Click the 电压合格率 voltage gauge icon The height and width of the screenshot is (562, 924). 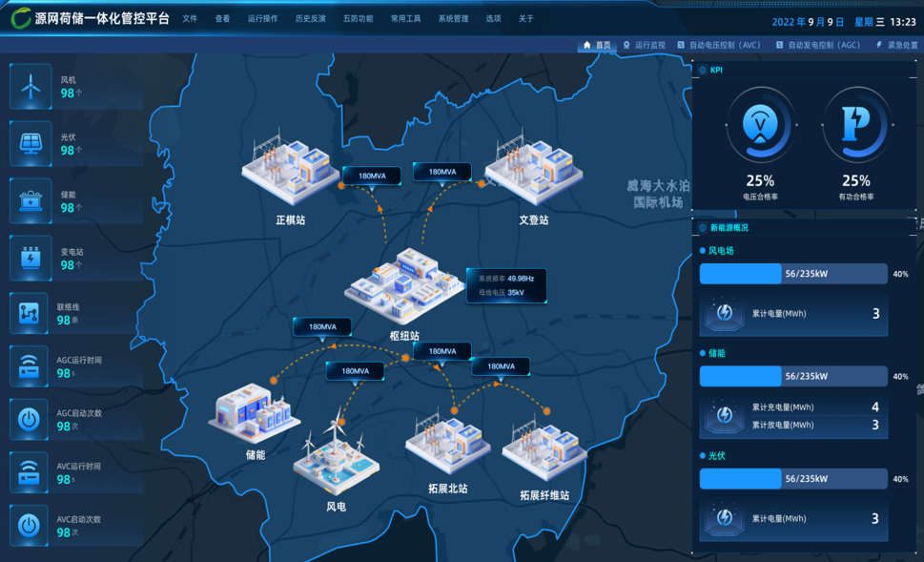coord(760,125)
